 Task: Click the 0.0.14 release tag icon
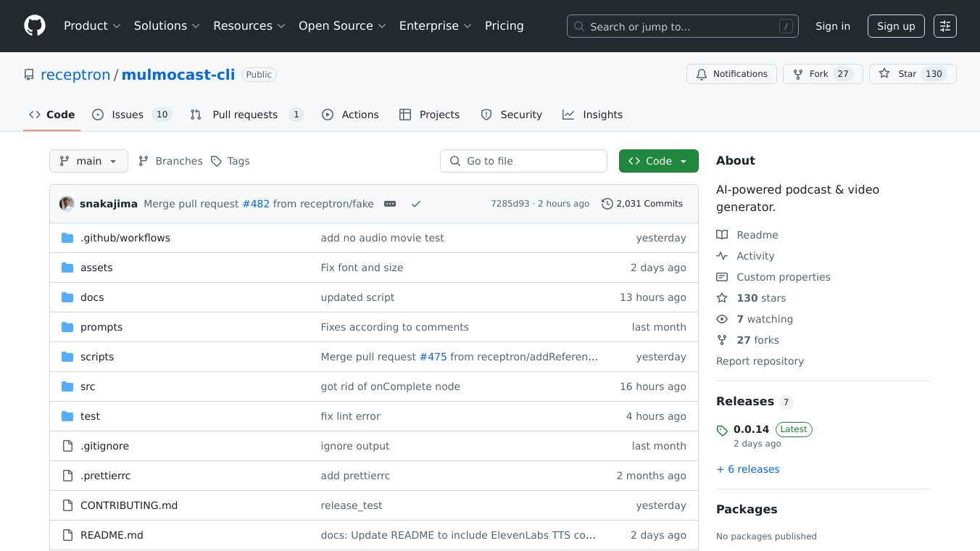pos(722,431)
